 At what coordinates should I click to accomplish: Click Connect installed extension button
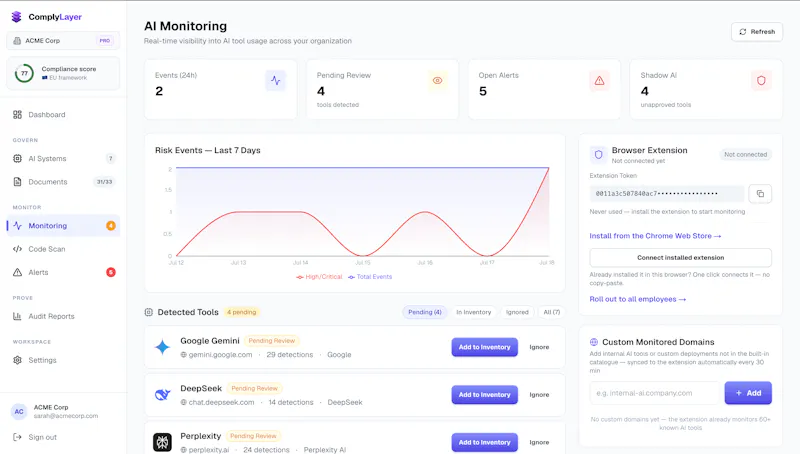(681, 258)
